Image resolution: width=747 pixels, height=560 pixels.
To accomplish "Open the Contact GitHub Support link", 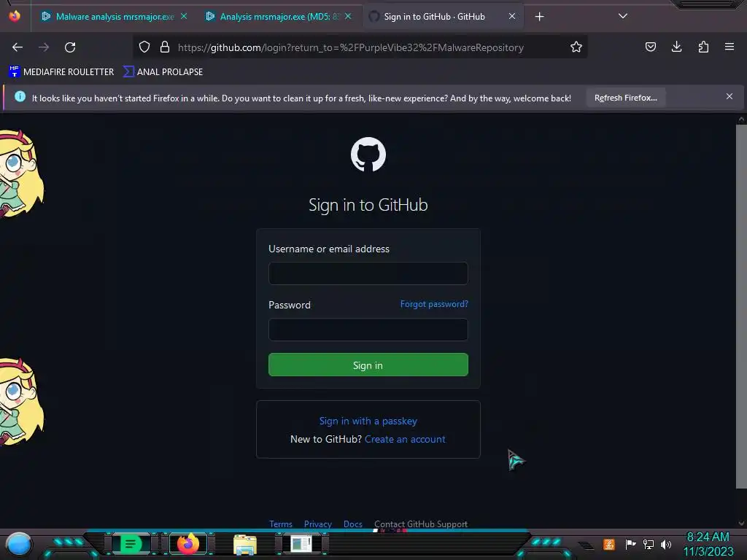I will (x=421, y=524).
